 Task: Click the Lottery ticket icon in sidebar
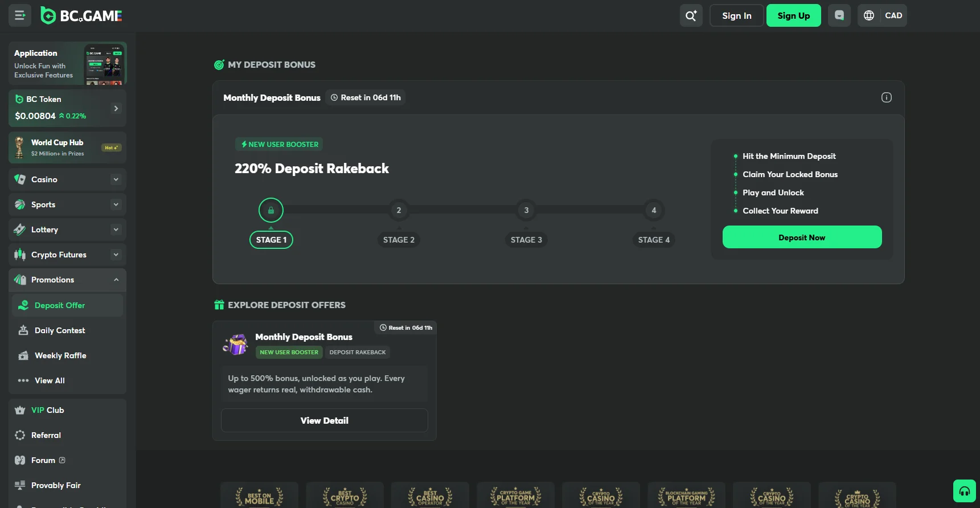(x=20, y=230)
